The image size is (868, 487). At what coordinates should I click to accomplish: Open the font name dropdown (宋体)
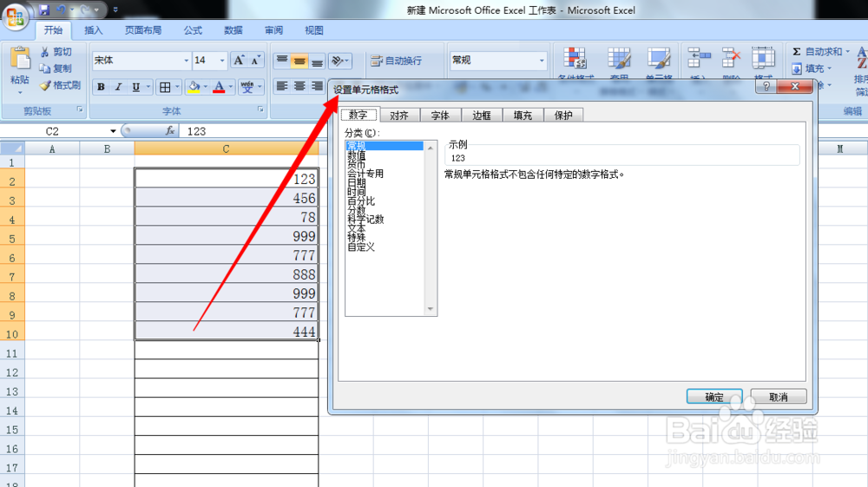coord(186,60)
